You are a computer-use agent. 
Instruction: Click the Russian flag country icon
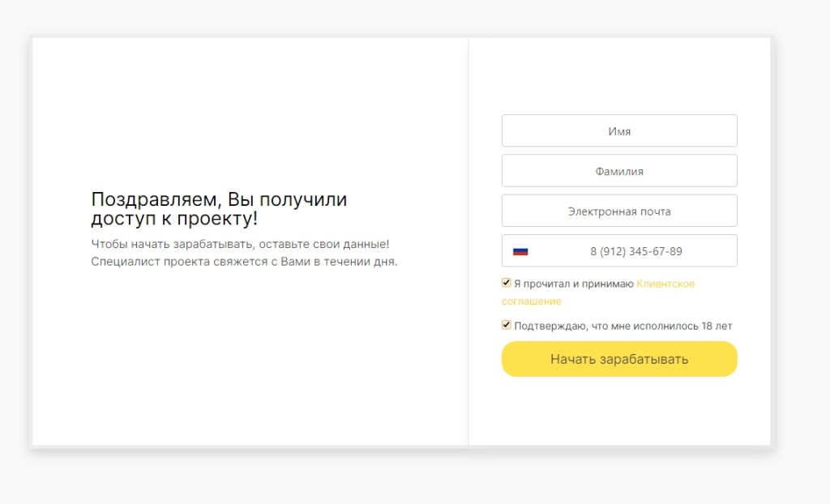tap(520, 251)
